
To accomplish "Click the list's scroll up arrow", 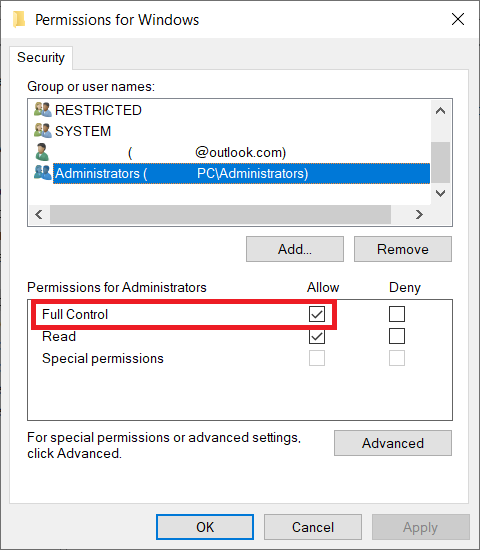I will click(x=440, y=111).
